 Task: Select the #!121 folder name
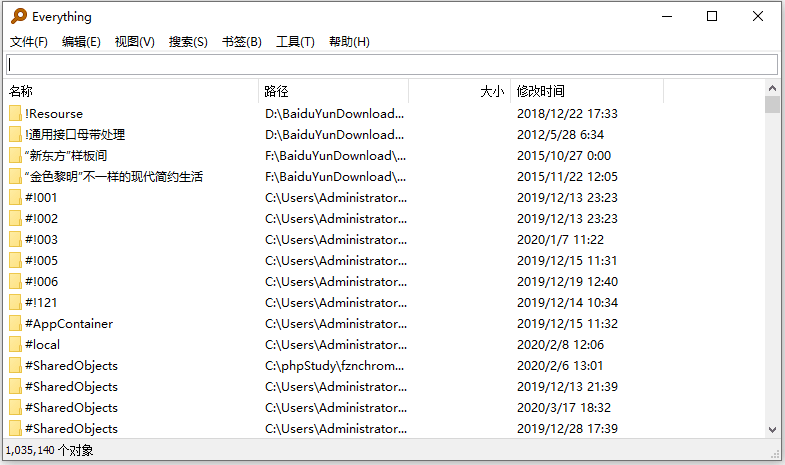pos(41,303)
